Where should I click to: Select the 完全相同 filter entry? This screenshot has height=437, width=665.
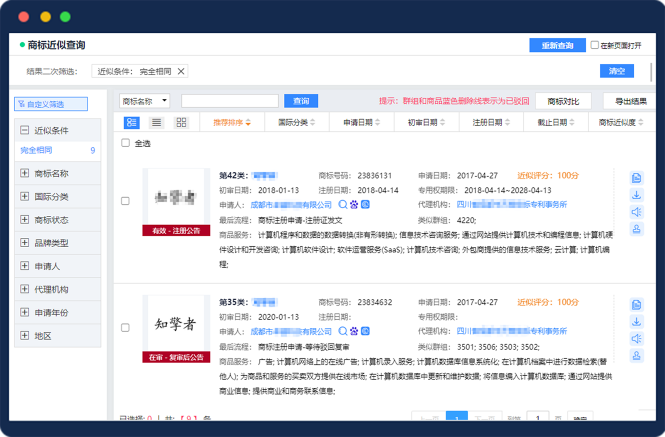(58, 150)
